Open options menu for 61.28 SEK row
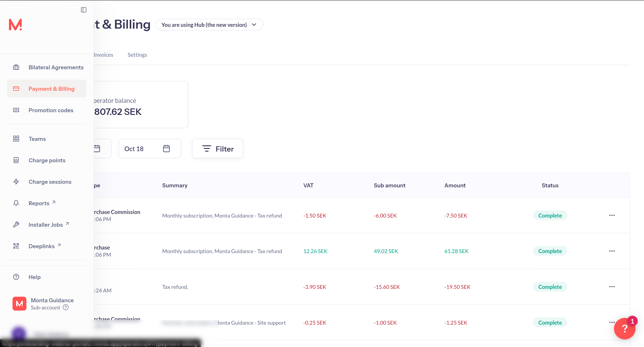 click(x=612, y=251)
